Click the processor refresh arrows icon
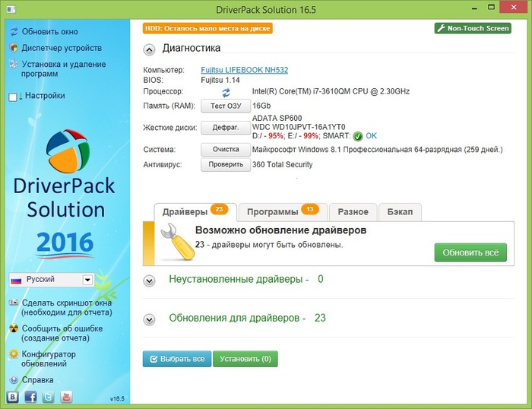 (226, 92)
